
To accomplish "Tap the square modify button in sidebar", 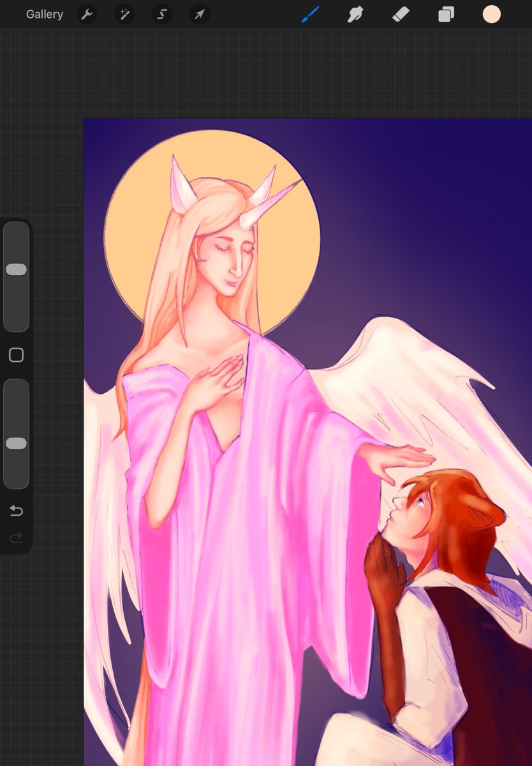I will point(16,356).
